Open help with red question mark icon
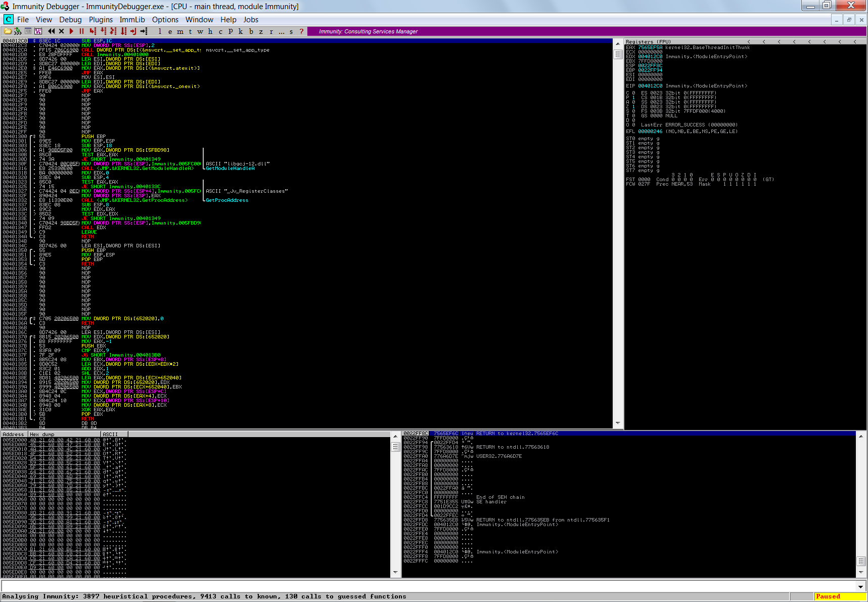The width and height of the screenshot is (868, 602). 301,31
